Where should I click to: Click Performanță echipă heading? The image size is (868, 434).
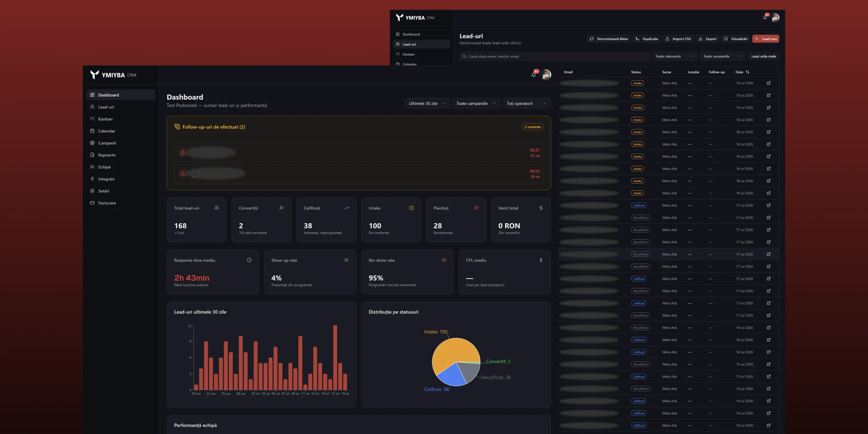[195, 425]
